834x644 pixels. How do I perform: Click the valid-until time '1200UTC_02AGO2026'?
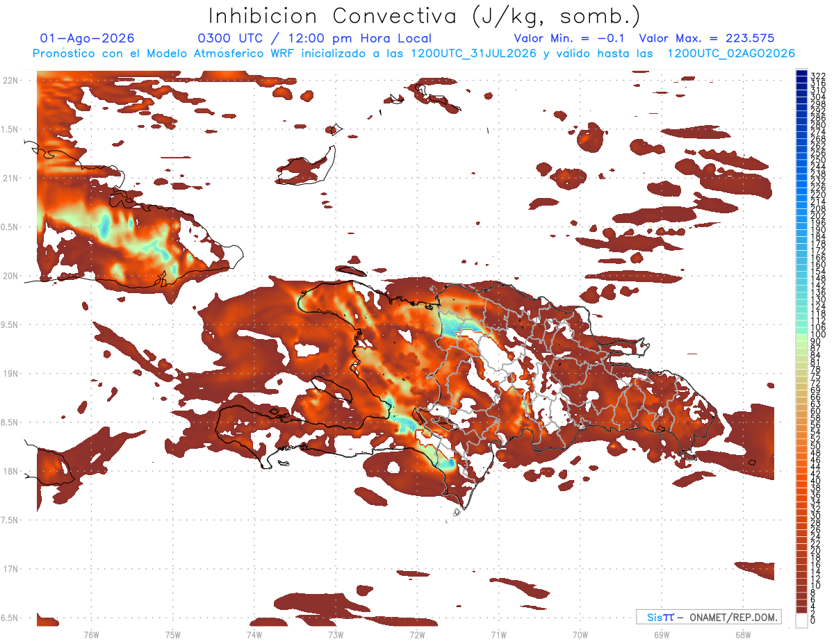coord(731,53)
